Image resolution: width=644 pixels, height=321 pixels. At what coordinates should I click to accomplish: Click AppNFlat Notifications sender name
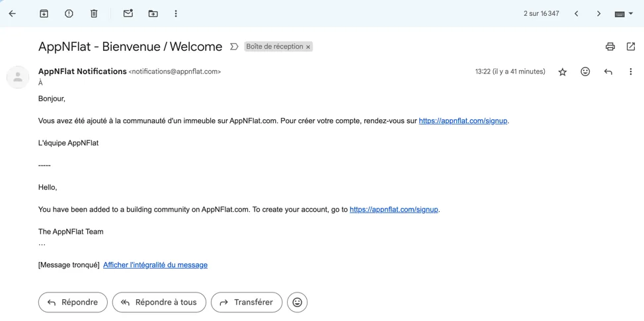pos(82,71)
